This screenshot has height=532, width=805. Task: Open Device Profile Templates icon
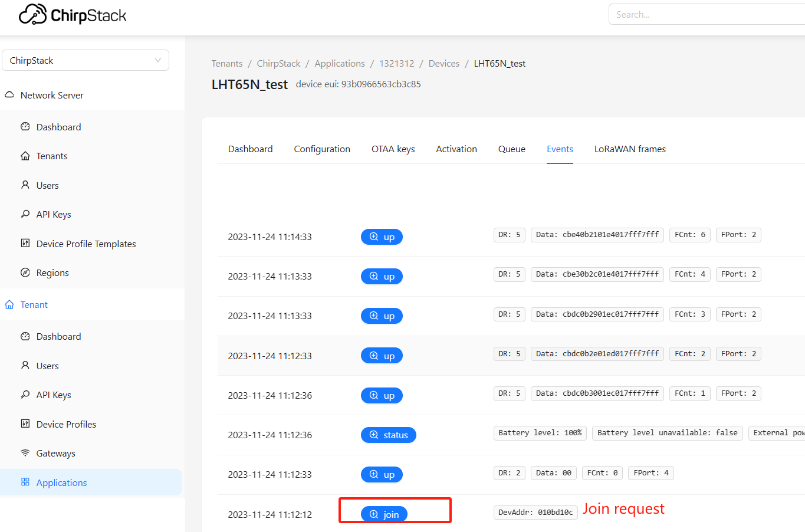25,243
